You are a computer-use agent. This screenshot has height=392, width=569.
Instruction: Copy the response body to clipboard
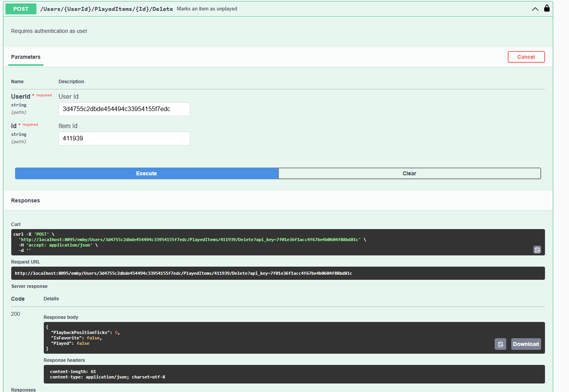point(500,344)
